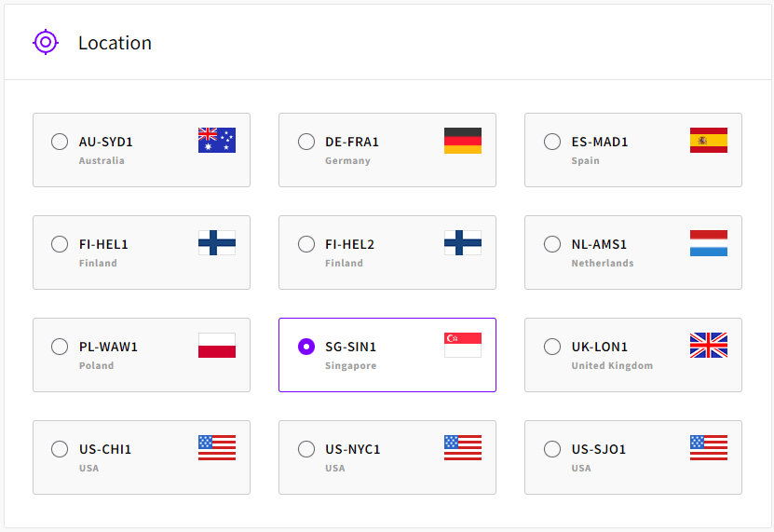Click the Australia flag icon

click(217, 141)
